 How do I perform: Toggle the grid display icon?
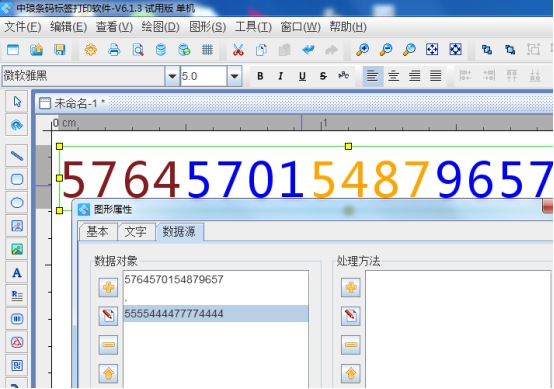[207, 49]
